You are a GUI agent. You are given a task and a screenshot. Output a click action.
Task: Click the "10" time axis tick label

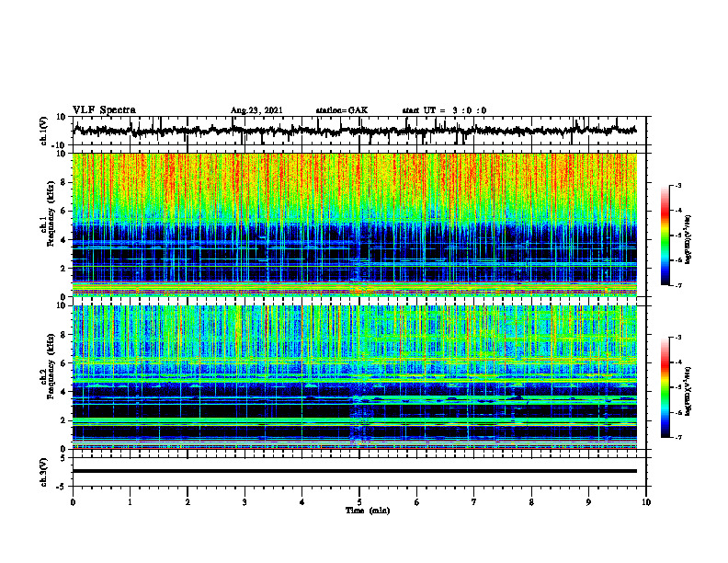646,502
